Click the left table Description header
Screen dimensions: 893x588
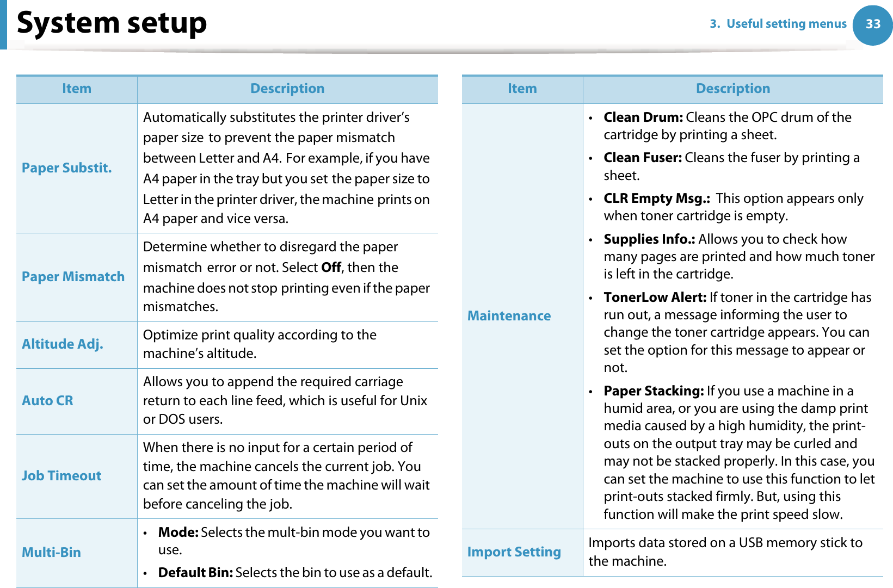[x=287, y=89]
